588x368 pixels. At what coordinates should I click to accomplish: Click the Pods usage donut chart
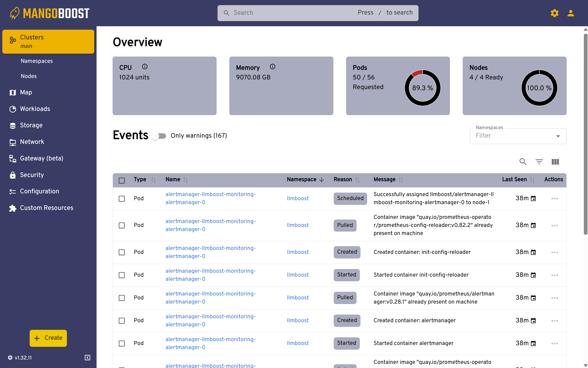(x=422, y=88)
